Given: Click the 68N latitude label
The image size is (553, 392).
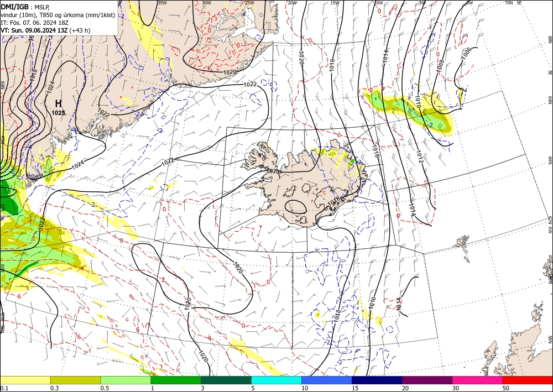Looking at the screenshot, I should 550,39.
